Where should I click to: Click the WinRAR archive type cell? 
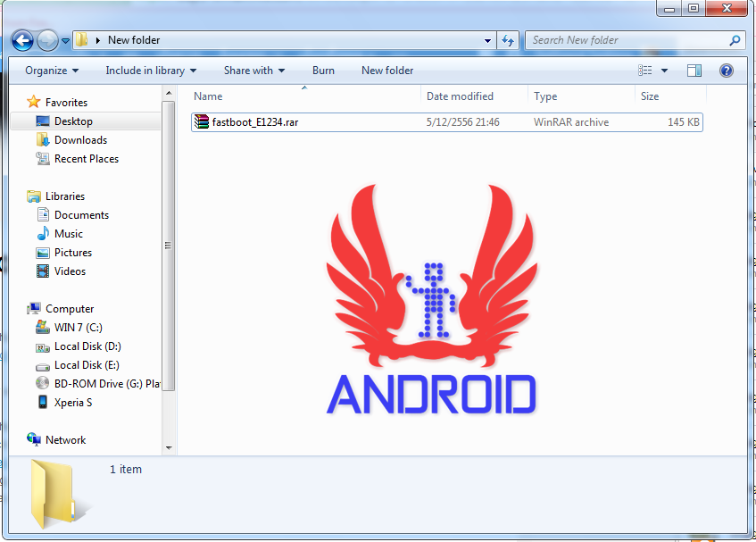pyautogui.click(x=571, y=122)
